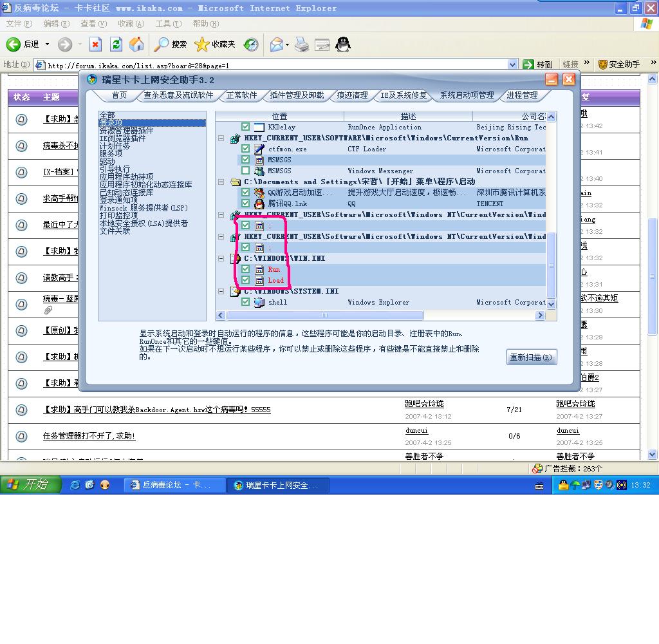Collapse the HKEY_CURRENT_USER ...CurrentVersion\Run node
This screenshot has width=659, height=644.
pyautogui.click(x=221, y=138)
